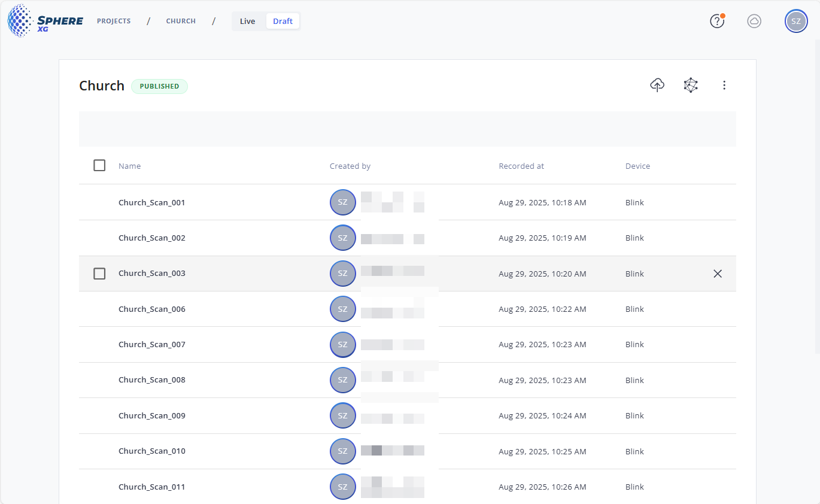
Task: Open the network graph registration icon
Action: [691, 85]
